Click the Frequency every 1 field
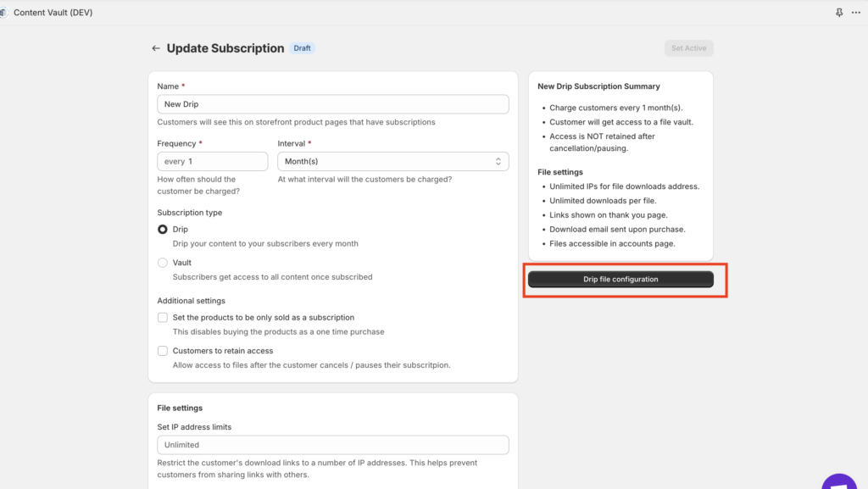 tap(213, 162)
